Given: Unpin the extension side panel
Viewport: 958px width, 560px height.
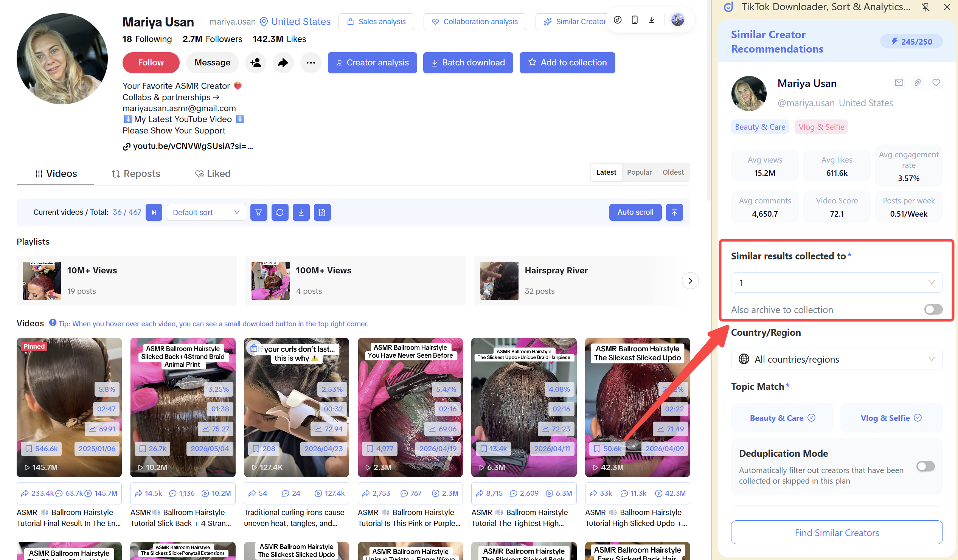Looking at the screenshot, I should [x=926, y=7].
